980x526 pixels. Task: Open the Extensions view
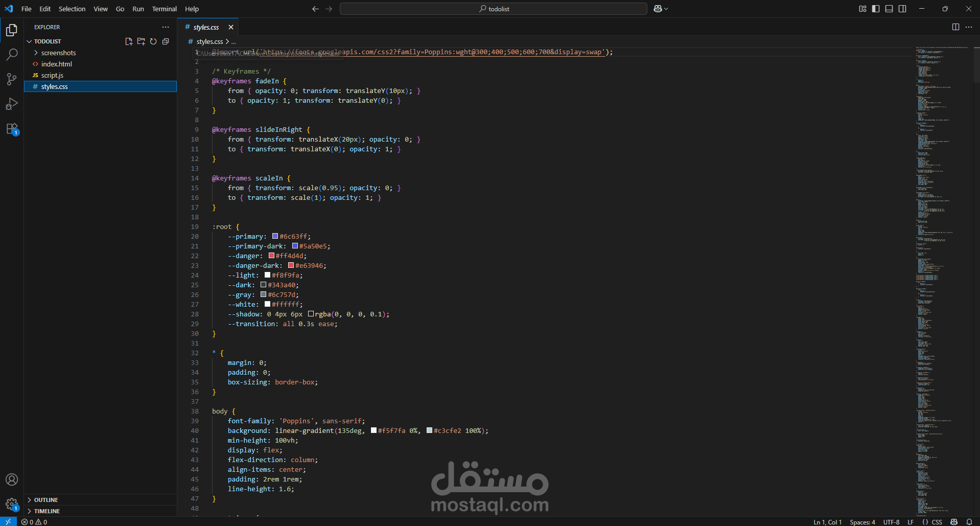click(12, 129)
